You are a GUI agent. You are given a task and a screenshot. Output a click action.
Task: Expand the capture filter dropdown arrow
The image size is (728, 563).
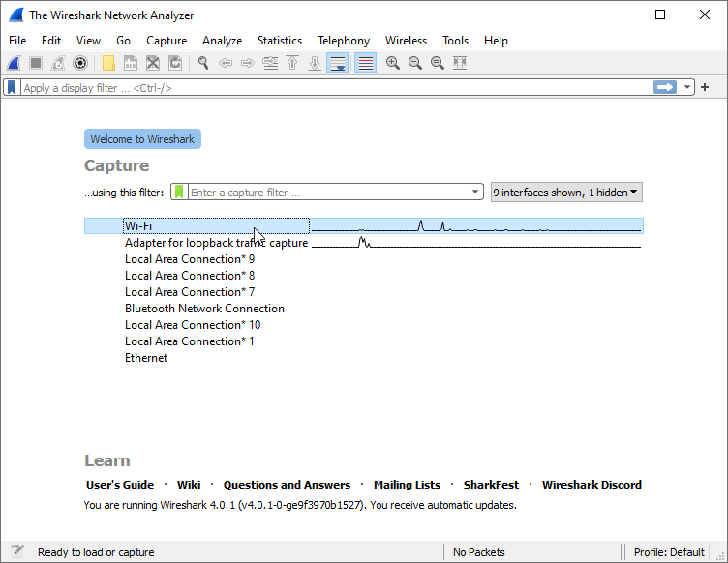pyautogui.click(x=475, y=193)
